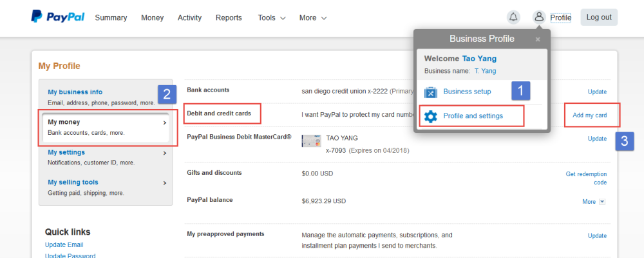The width and height of the screenshot is (644, 258).
Task: Click Update Email quick link
Action: coord(64,245)
